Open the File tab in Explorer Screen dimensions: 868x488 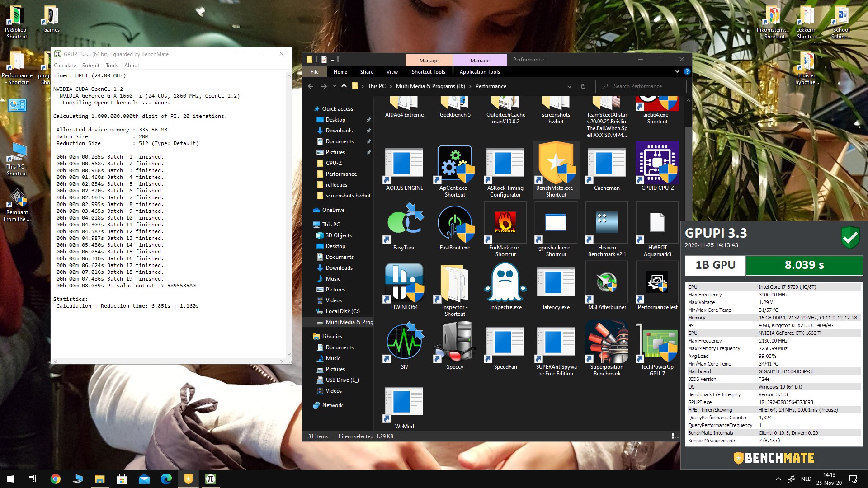(x=315, y=72)
